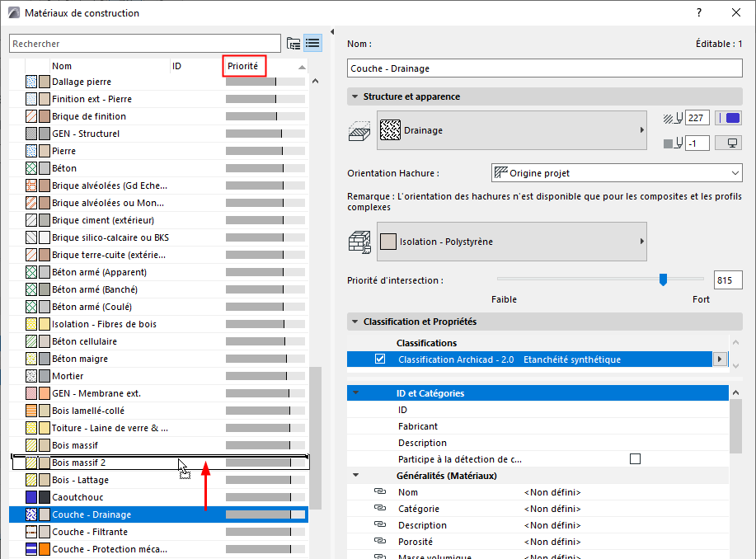Click hatch icon of Béton row
Image resolution: width=756 pixels, height=559 pixels.
31,168
